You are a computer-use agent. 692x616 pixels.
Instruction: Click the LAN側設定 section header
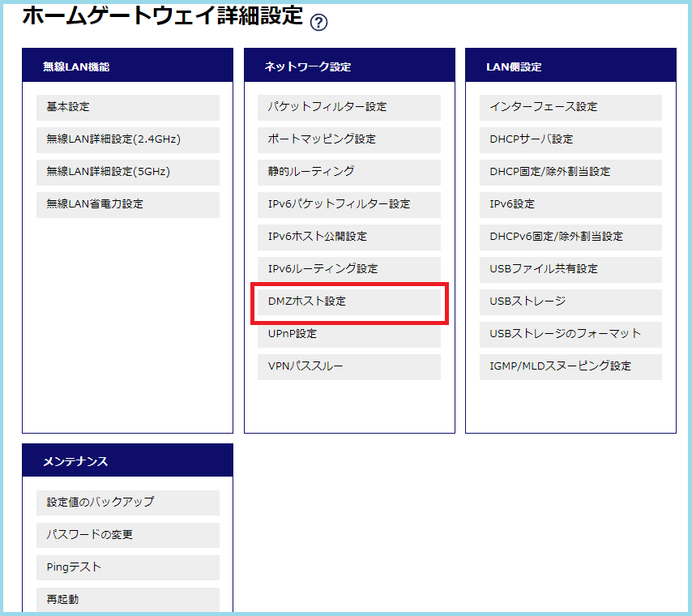tap(570, 66)
